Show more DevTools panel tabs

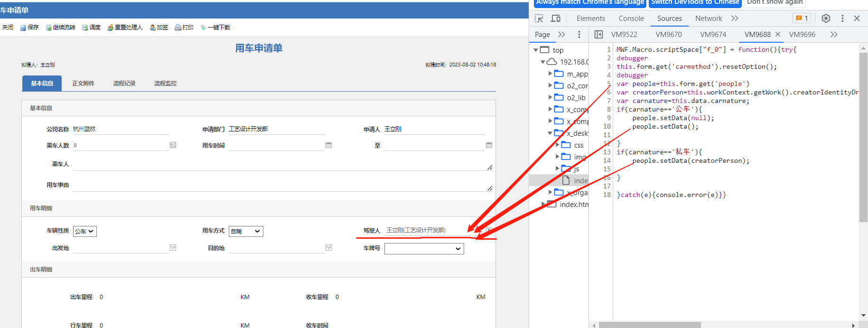pyautogui.click(x=735, y=18)
